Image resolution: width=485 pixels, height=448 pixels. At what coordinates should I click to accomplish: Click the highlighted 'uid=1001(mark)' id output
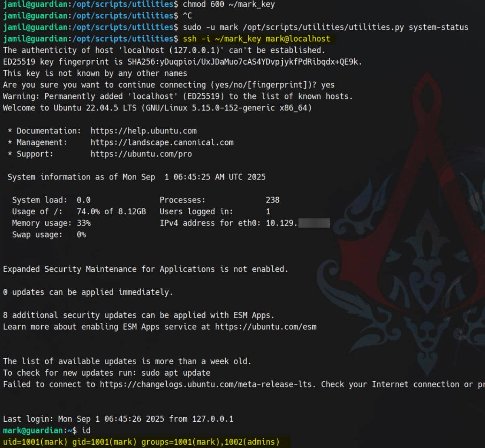[x=141, y=442]
